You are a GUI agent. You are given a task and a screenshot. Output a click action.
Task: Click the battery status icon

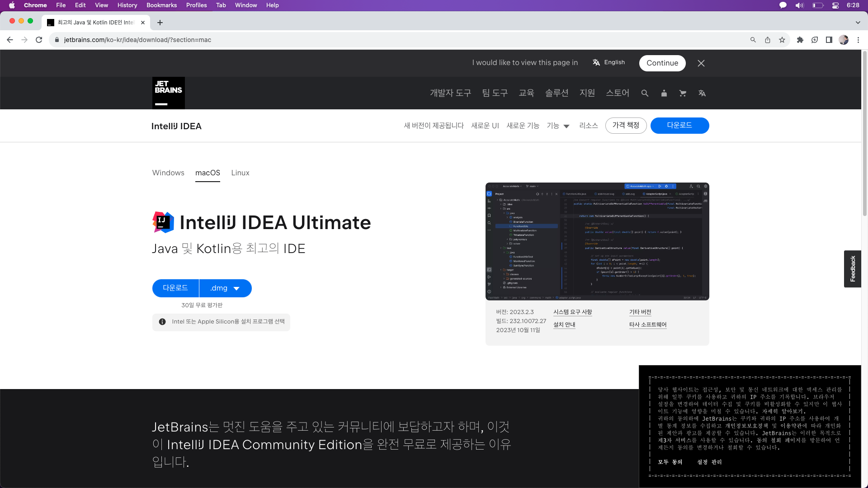[x=817, y=5]
